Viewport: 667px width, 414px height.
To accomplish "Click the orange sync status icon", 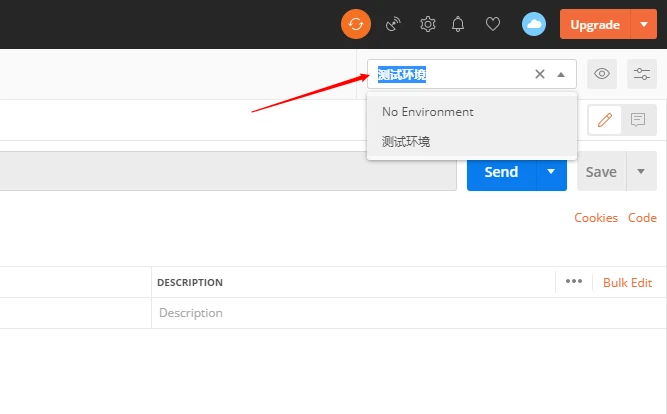I will (356, 24).
